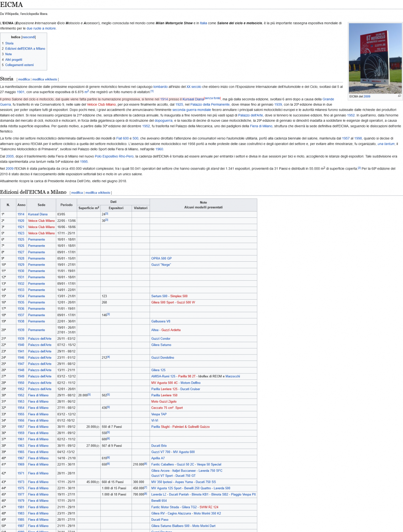Click the Visitatori column header
This screenshot has width=403, height=532.
point(141,208)
